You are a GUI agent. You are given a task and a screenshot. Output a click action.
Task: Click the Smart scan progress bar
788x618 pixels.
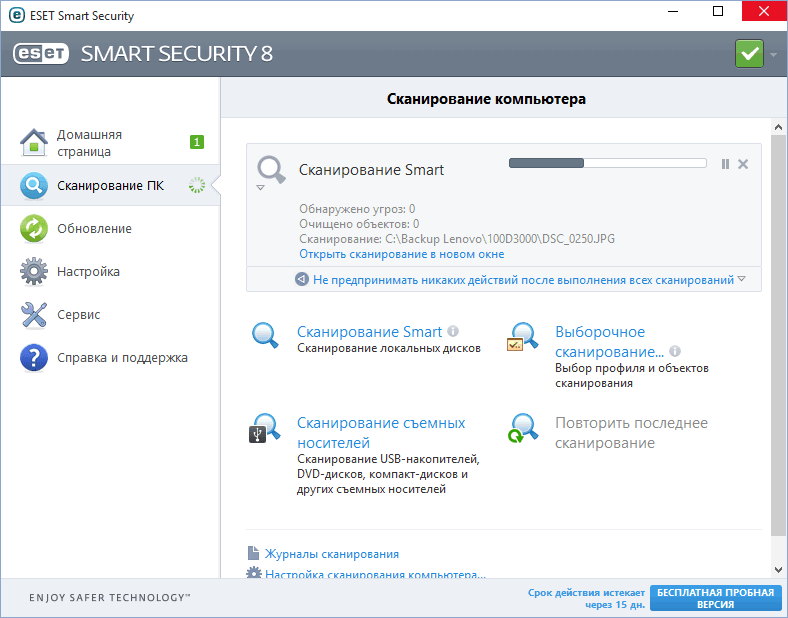[x=608, y=163]
